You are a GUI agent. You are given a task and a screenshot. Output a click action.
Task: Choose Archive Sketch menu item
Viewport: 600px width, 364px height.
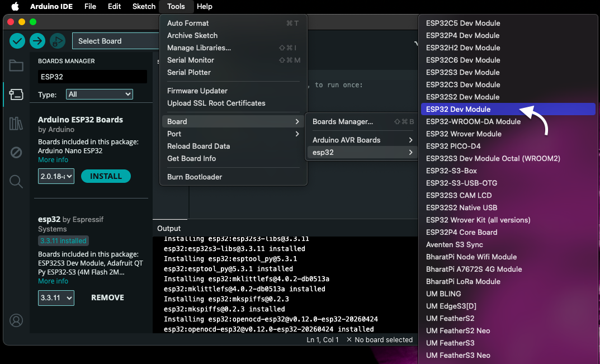(233, 35)
